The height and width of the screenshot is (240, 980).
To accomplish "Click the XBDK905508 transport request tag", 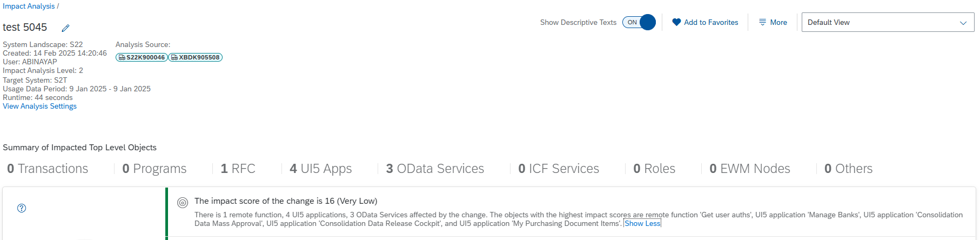I will 196,57.
